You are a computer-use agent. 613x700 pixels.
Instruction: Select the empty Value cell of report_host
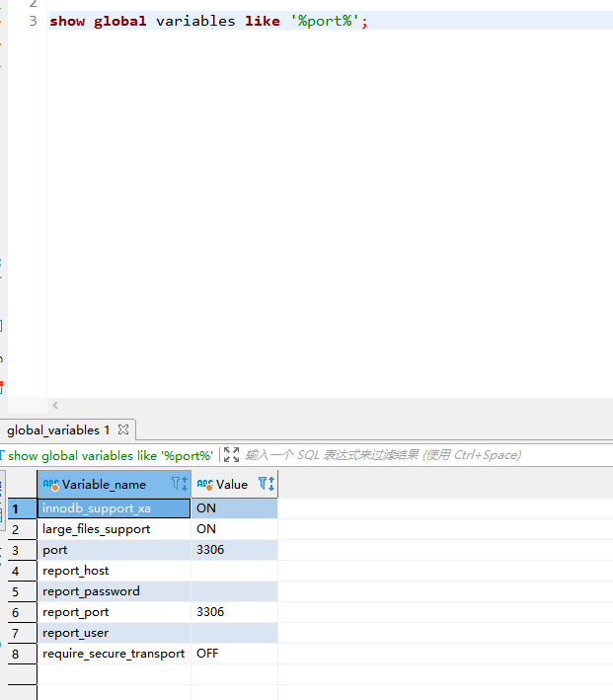point(234,571)
